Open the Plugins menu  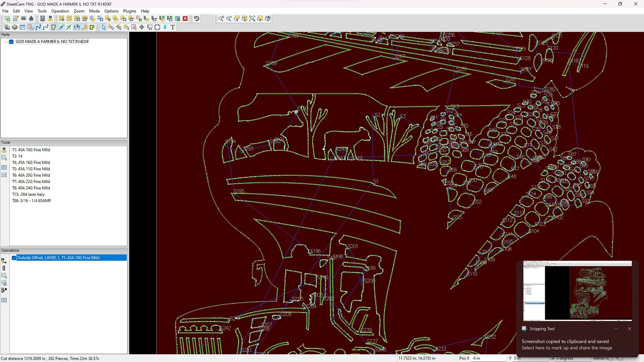tap(129, 11)
